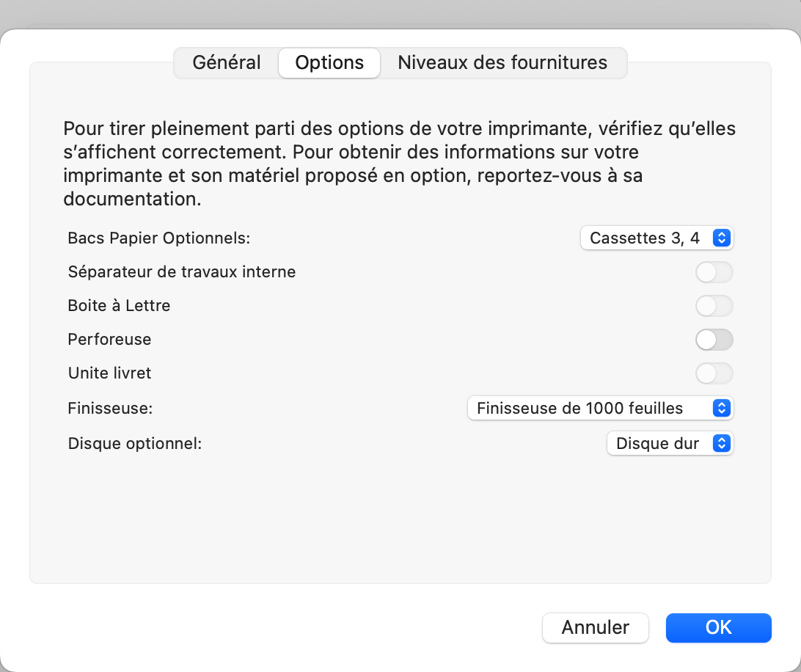Click the blue stepper arrows beside Cassettes 3, 4
The image size is (801, 672).
[721, 238]
